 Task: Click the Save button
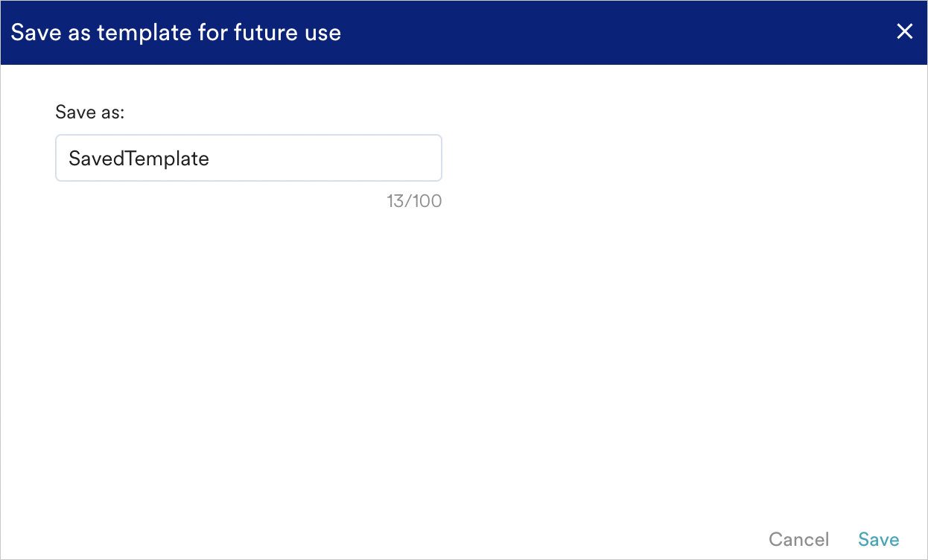pos(878,539)
